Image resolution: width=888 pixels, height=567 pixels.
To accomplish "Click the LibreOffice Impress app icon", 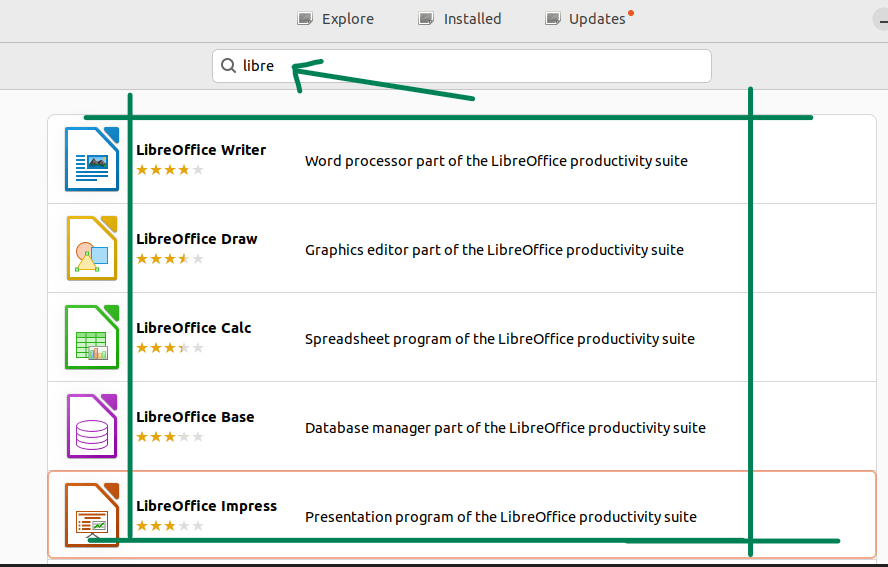I will tap(92, 515).
